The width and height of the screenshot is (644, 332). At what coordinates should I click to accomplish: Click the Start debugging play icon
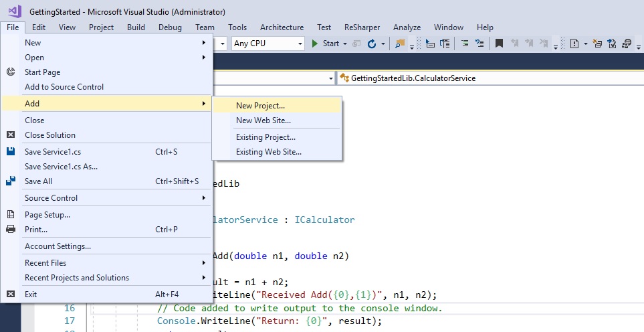point(315,44)
